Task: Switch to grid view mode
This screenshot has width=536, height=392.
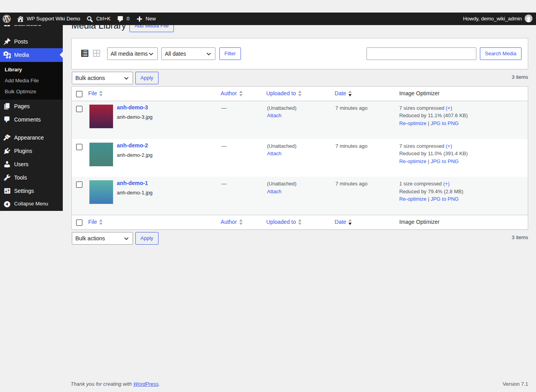Action: pyautogui.click(x=97, y=53)
